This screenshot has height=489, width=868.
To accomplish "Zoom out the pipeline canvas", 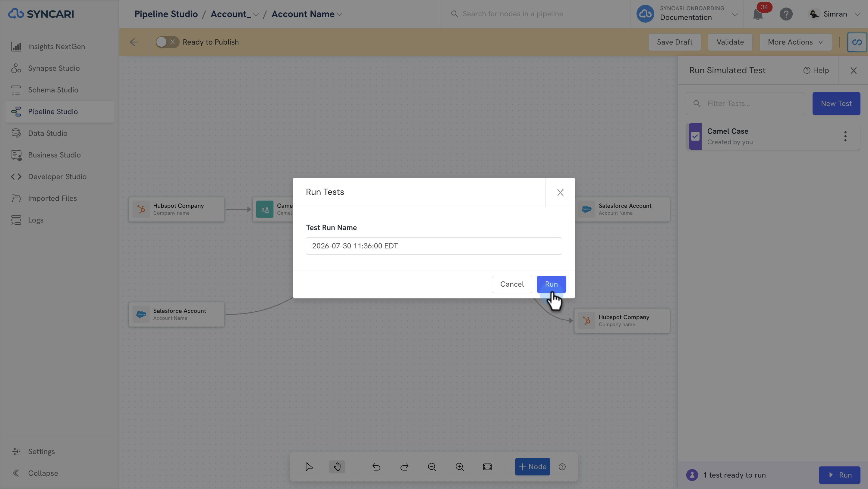I will pyautogui.click(x=432, y=467).
